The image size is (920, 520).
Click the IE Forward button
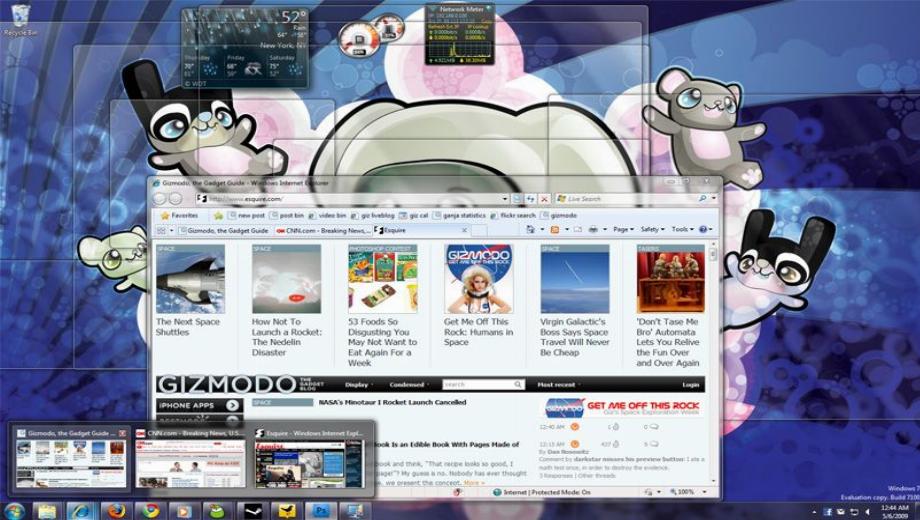[175, 198]
